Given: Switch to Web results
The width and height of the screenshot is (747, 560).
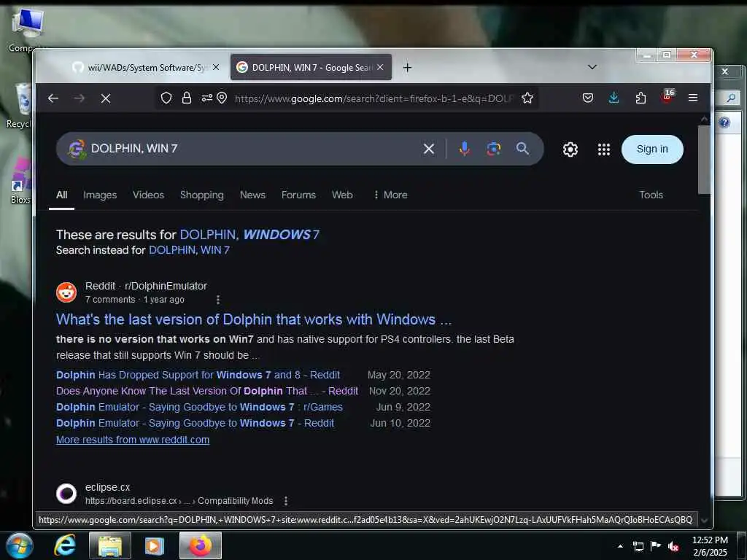Looking at the screenshot, I should coord(342,195).
